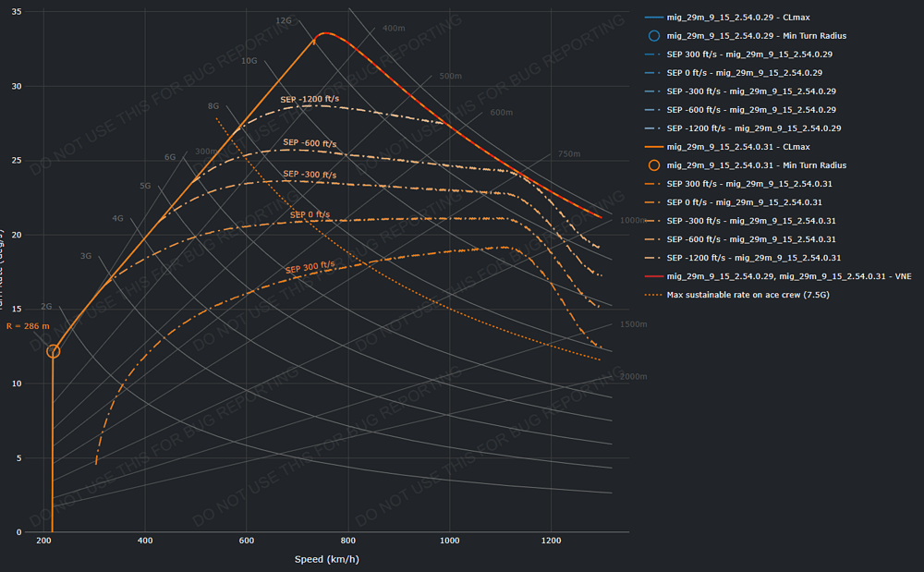
Task: Toggle SEP 300 ft/s legend entry for 2.54.0.31
Action: [x=747, y=184]
